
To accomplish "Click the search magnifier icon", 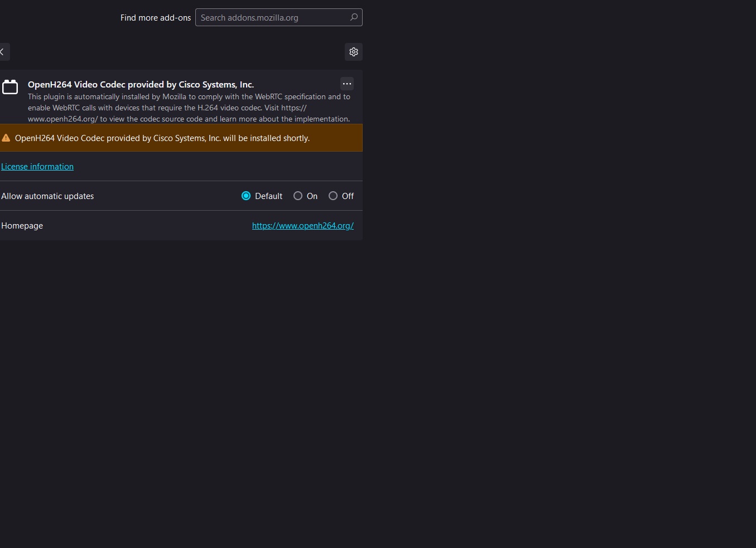I will coord(354,17).
